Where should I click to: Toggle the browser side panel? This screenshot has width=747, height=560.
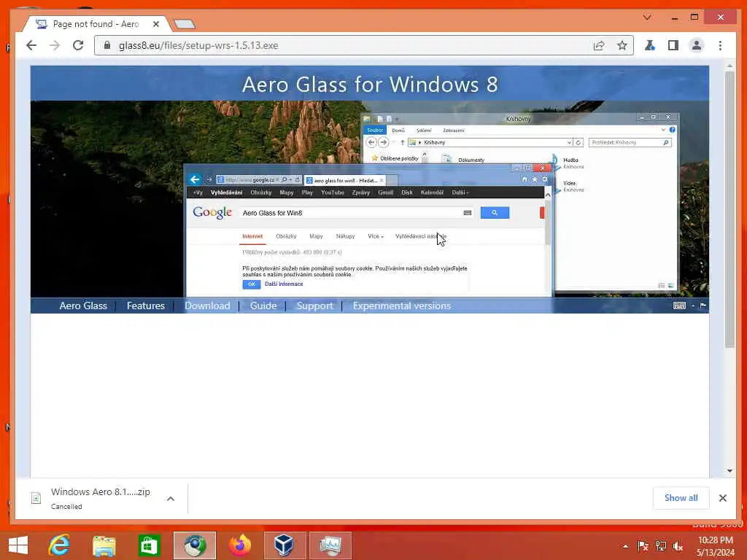pyautogui.click(x=673, y=46)
